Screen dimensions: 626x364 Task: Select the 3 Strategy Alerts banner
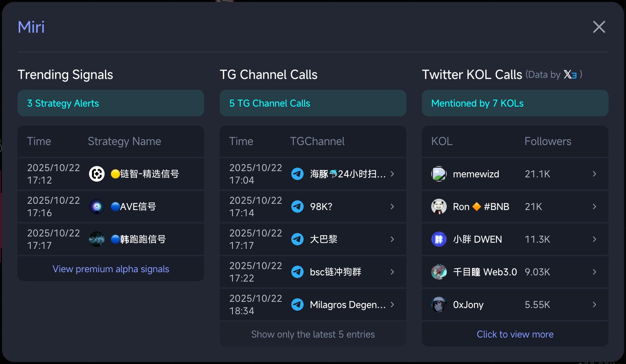(111, 103)
